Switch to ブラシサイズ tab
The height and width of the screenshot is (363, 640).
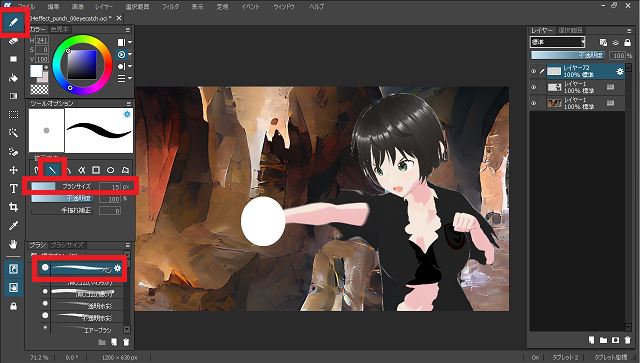(x=67, y=245)
